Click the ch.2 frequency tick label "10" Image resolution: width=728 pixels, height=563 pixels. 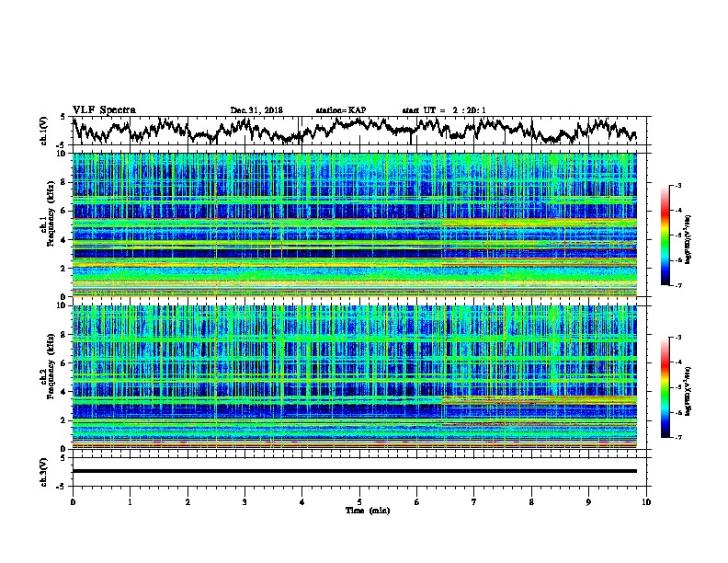pyautogui.click(x=62, y=305)
